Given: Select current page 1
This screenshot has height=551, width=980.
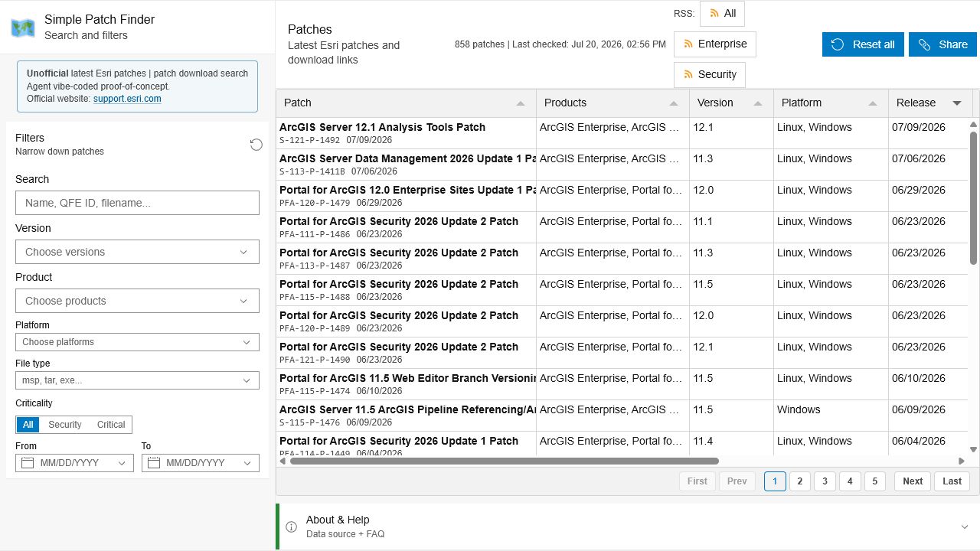Looking at the screenshot, I should point(775,481).
